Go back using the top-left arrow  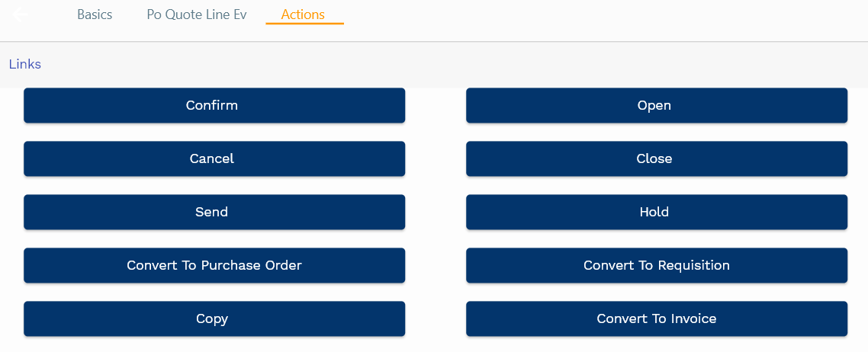(21, 14)
